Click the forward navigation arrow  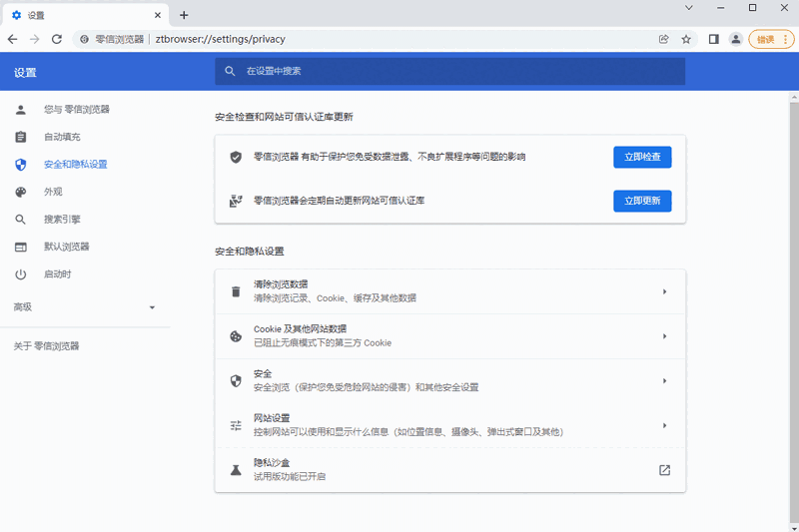pos(35,39)
